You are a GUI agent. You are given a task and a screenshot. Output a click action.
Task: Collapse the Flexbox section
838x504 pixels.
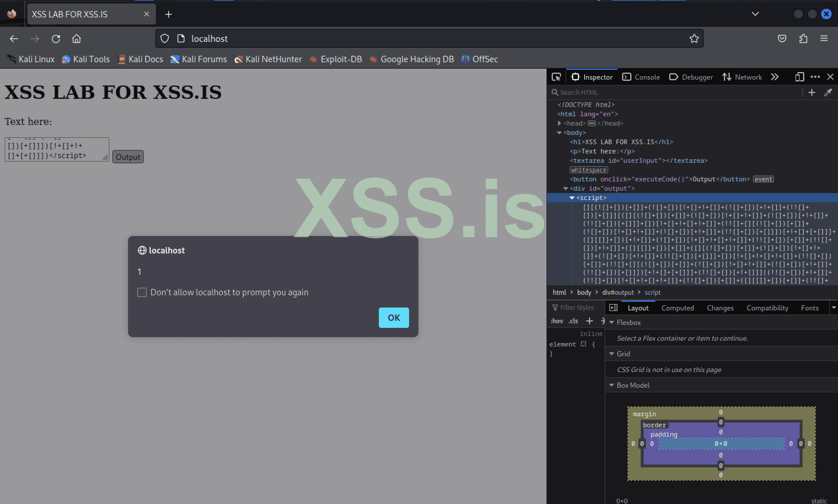[612, 322]
